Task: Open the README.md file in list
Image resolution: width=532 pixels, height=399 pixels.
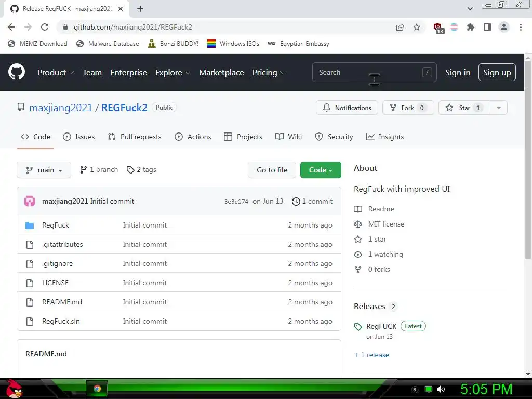Action: tap(62, 302)
